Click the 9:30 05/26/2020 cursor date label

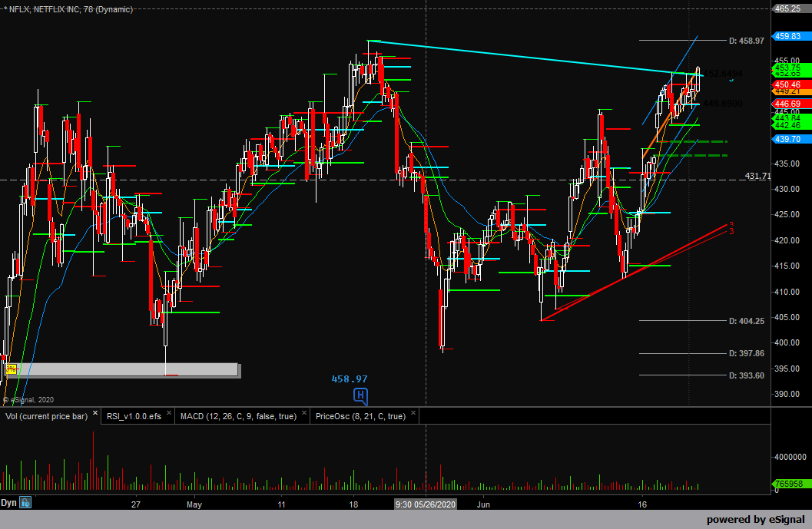click(426, 504)
